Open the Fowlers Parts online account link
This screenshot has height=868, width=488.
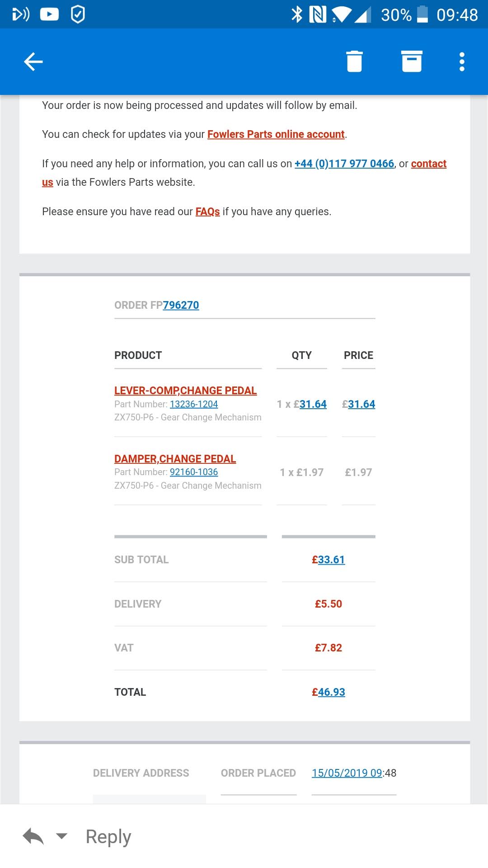(x=276, y=134)
